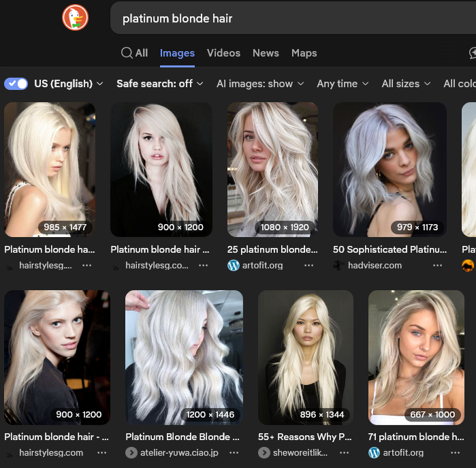Open '71 platinum blonde h...' title link
This screenshot has width=476, height=468.
click(416, 437)
